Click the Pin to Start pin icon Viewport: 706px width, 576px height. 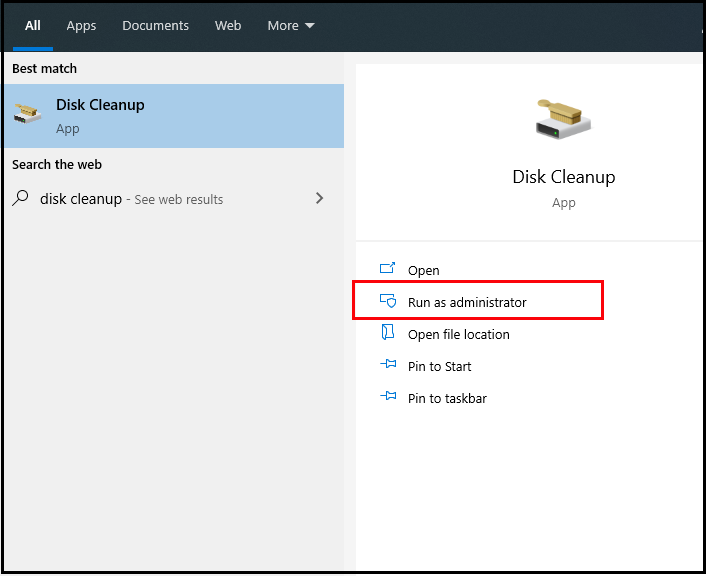(388, 364)
